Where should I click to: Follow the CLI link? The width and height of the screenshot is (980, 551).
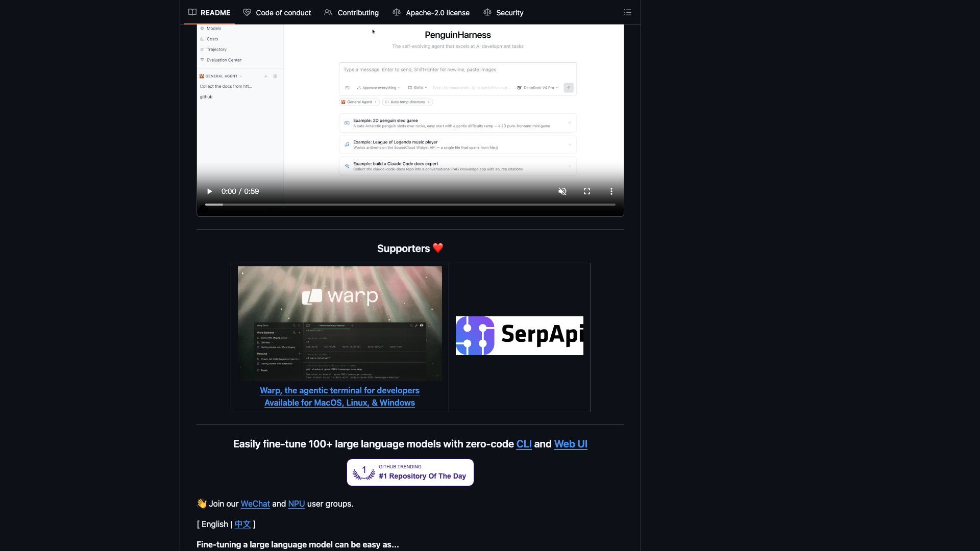click(524, 444)
